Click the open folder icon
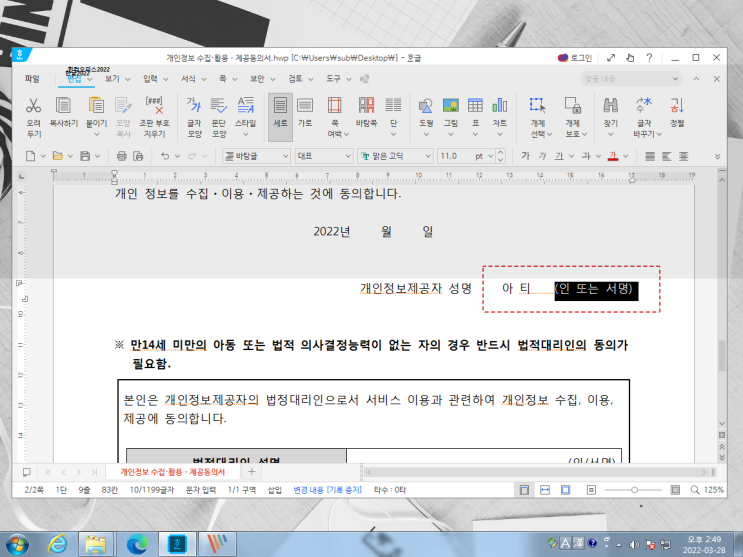Screen dimensions: 743x557 pos(58,156)
